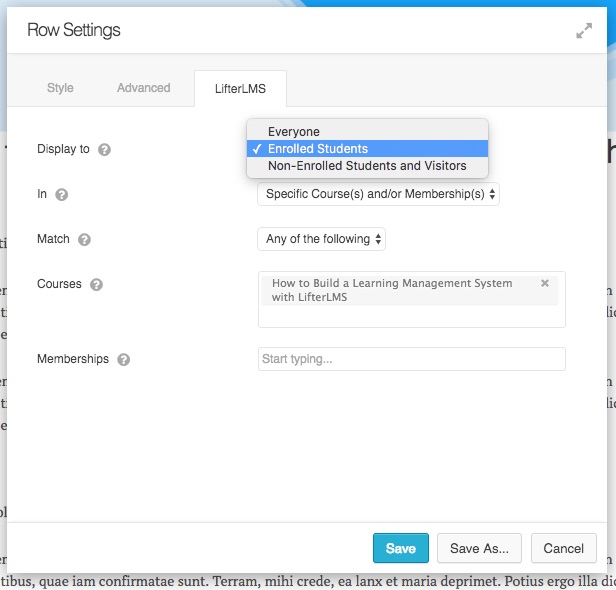Select the LifterLMS tab

(240, 88)
